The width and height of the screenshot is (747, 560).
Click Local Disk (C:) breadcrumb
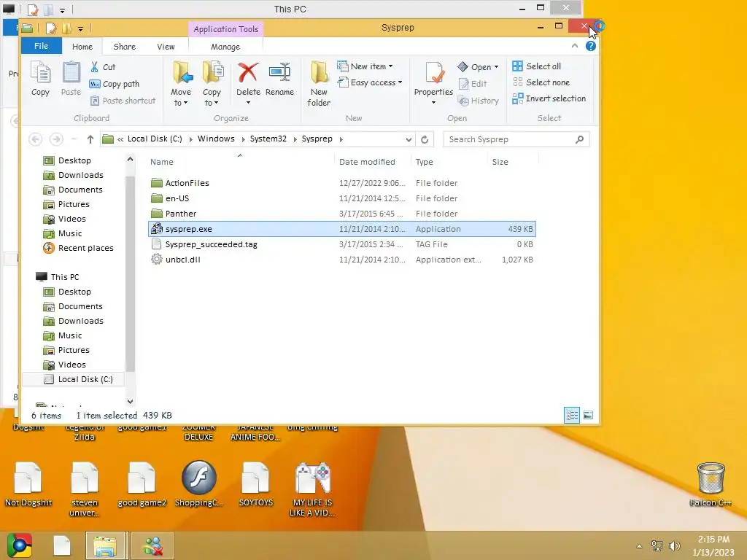click(155, 139)
